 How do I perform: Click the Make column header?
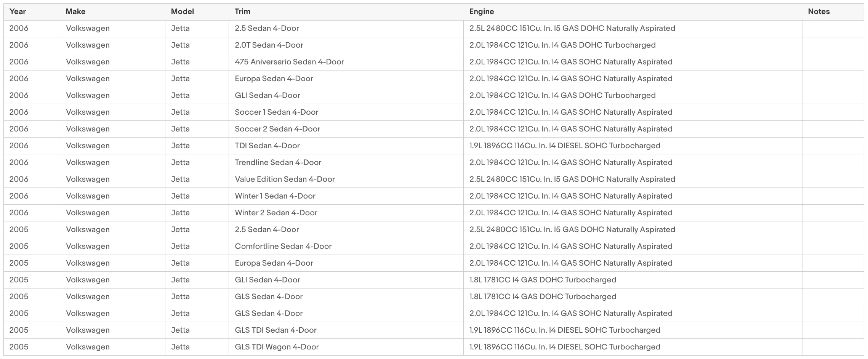75,11
